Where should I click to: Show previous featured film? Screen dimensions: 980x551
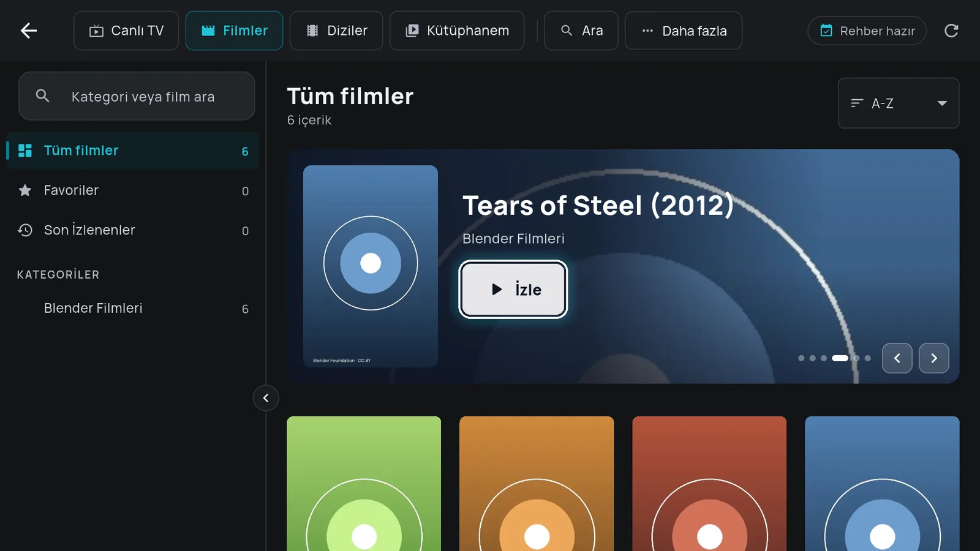(x=897, y=358)
